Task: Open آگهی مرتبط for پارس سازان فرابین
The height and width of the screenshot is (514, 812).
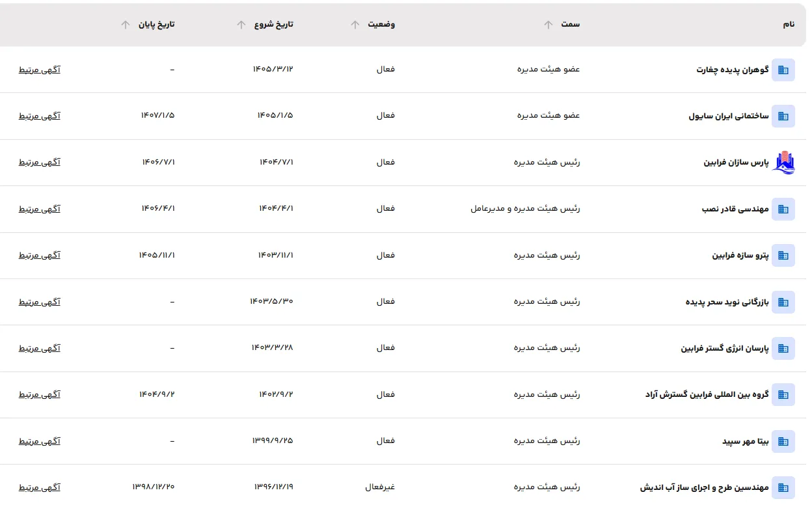Action: [40, 163]
